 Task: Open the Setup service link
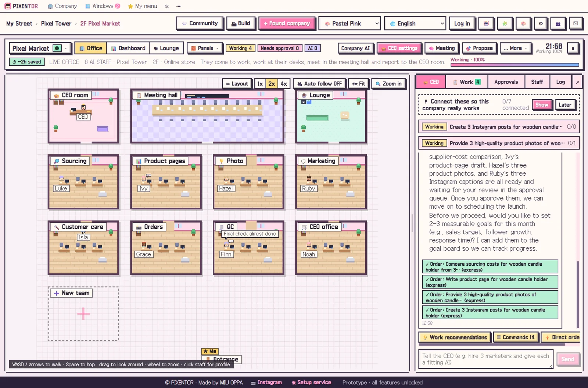(x=311, y=382)
